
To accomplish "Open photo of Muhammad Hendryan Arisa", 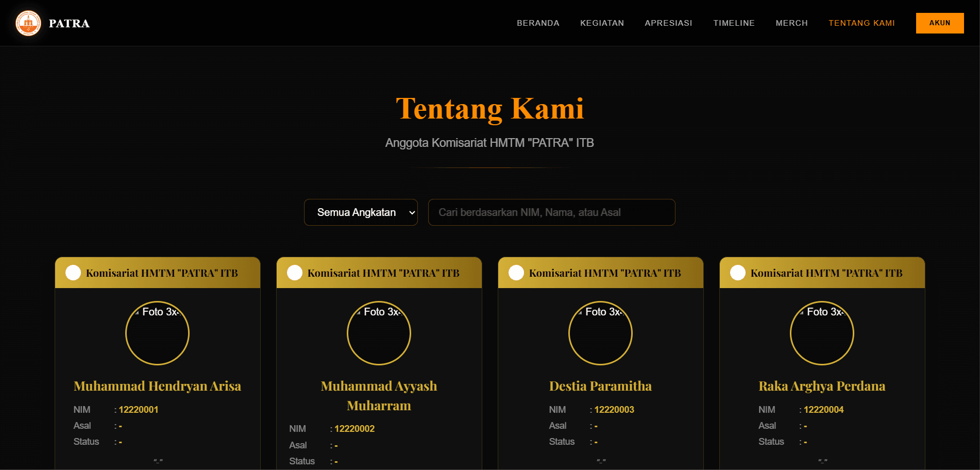I will coord(157,333).
